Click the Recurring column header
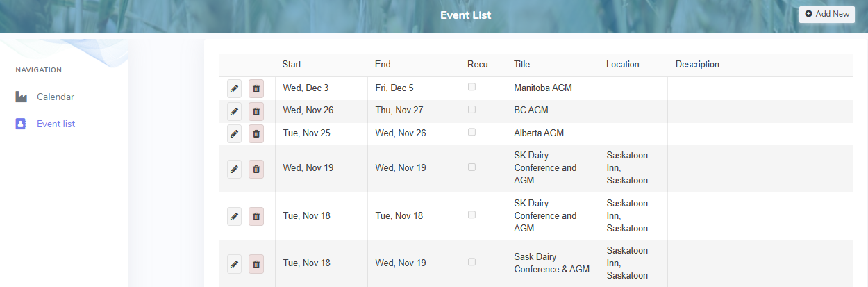Screen dimensions: 868x287 coord(482,65)
